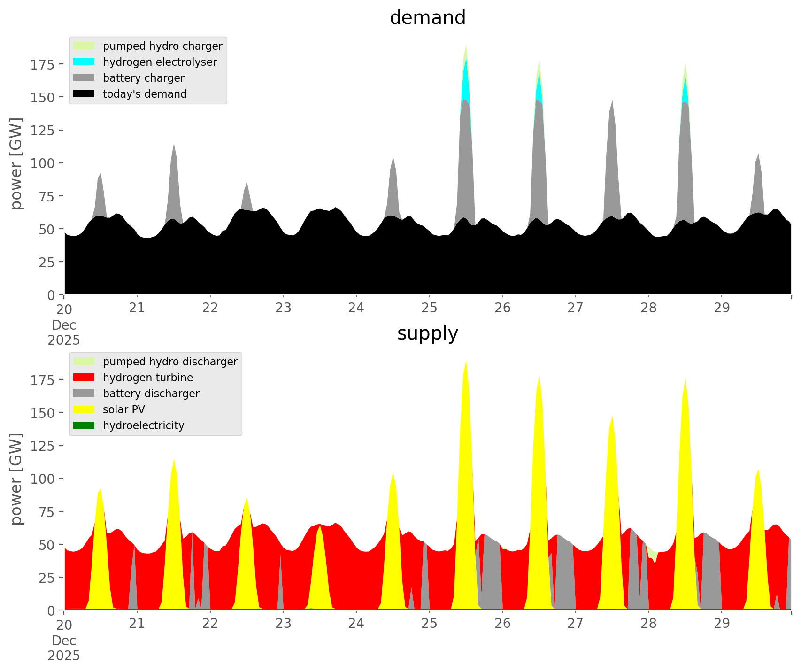Click the pumped hydro discharger legend swatch

[x=84, y=362]
